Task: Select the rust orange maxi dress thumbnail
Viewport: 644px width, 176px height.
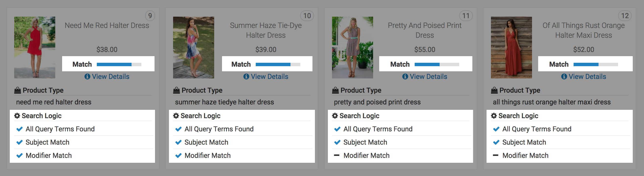Action: tap(511, 48)
